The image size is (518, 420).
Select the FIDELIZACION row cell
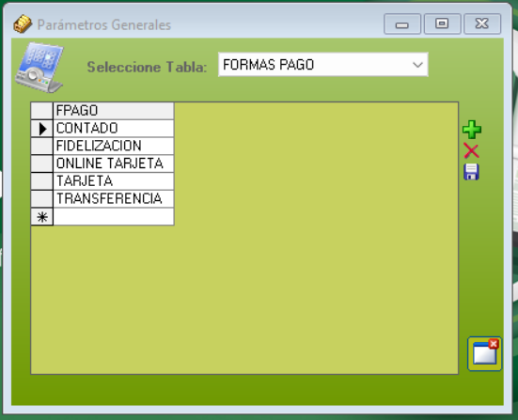(114, 146)
